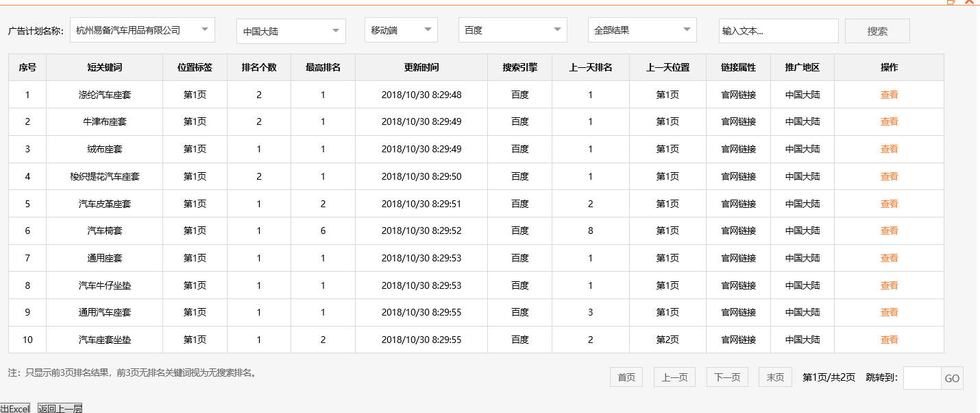Open 查看 details for 汽车座套坐垫
The width and height of the screenshot is (980, 413).
tap(889, 339)
